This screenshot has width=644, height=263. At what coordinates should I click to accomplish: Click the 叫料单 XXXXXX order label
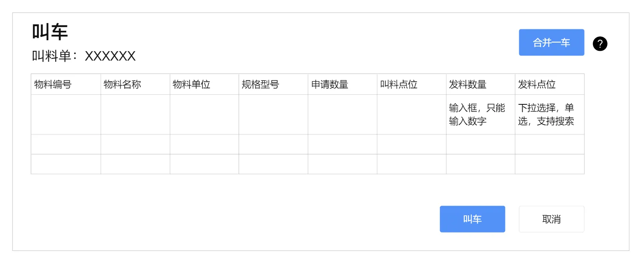point(84,56)
